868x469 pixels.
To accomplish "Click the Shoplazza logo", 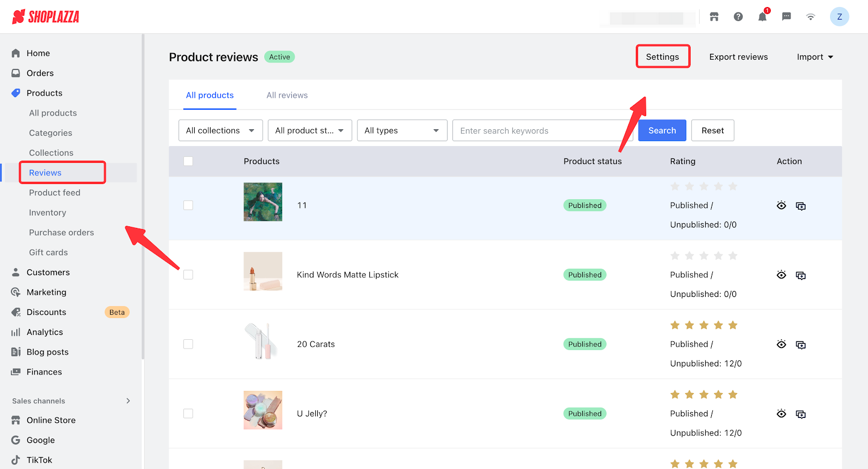I will pyautogui.click(x=46, y=17).
